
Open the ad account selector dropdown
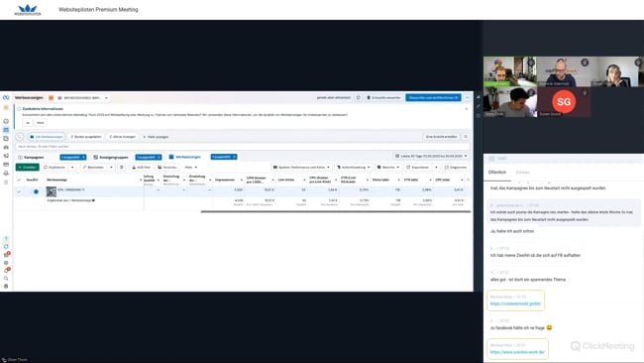(x=82, y=98)
